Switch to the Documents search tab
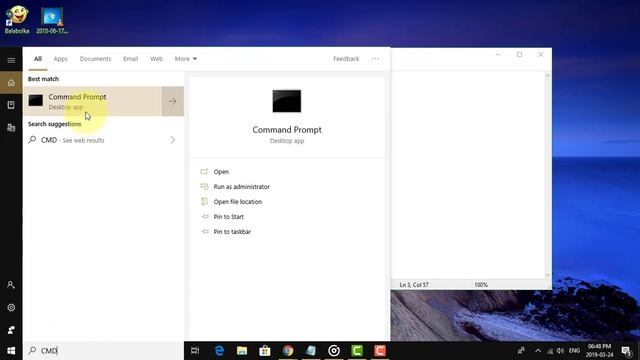Viewport: 640px width, 360px height. point(95,59)
